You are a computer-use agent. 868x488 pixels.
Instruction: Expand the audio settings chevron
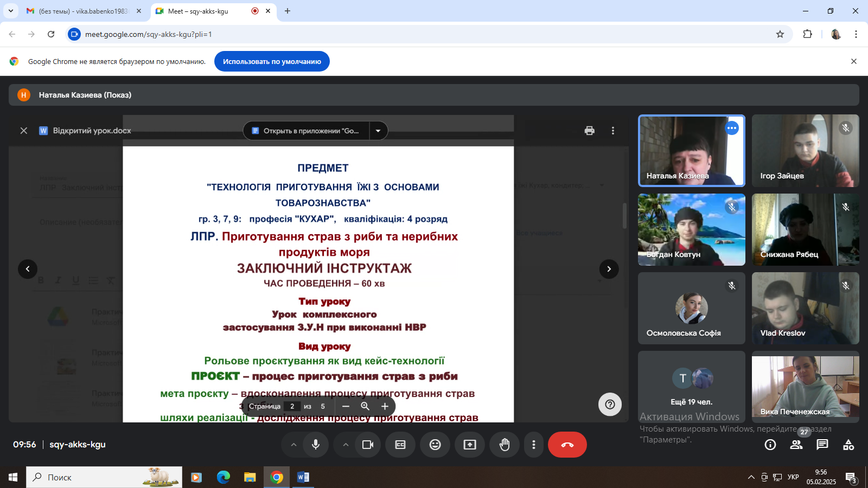coord(293,445)
